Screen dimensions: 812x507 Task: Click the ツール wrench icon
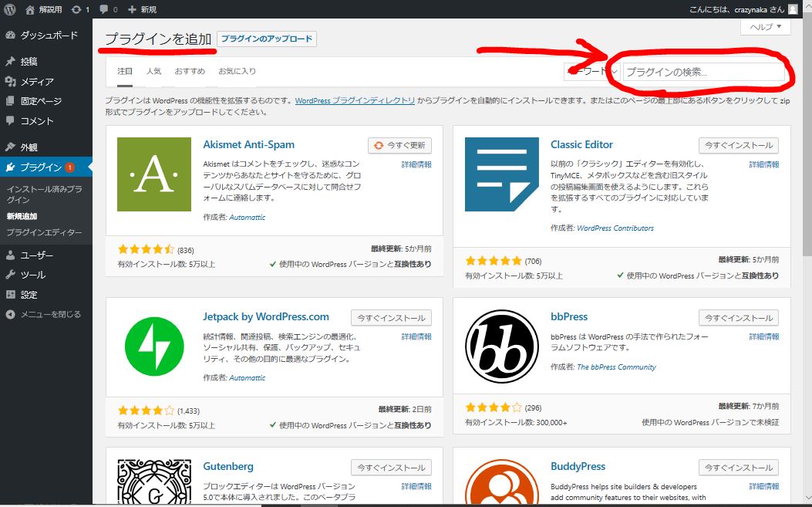pos(10,275)
